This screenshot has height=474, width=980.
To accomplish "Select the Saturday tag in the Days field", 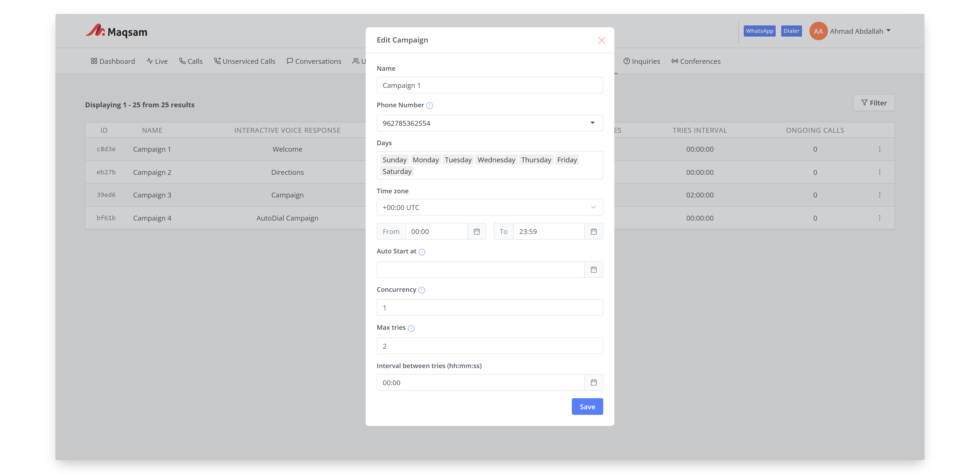I will 397,171.
